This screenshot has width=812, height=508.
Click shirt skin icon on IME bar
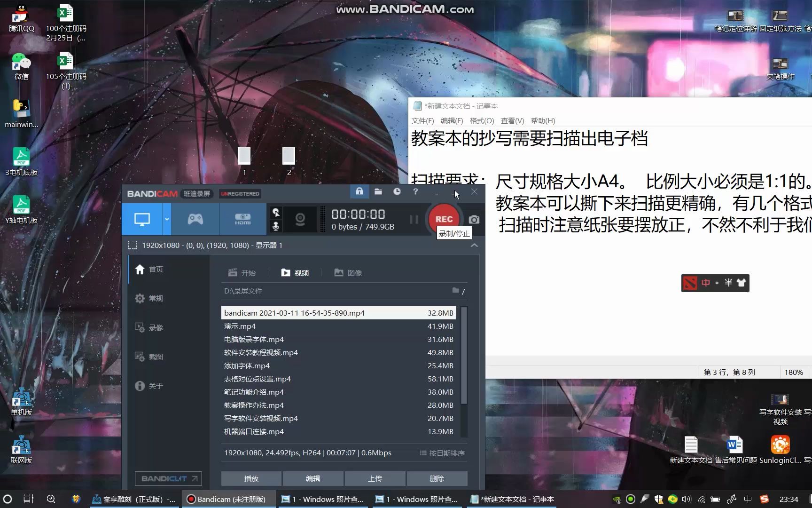pos(742,283)
